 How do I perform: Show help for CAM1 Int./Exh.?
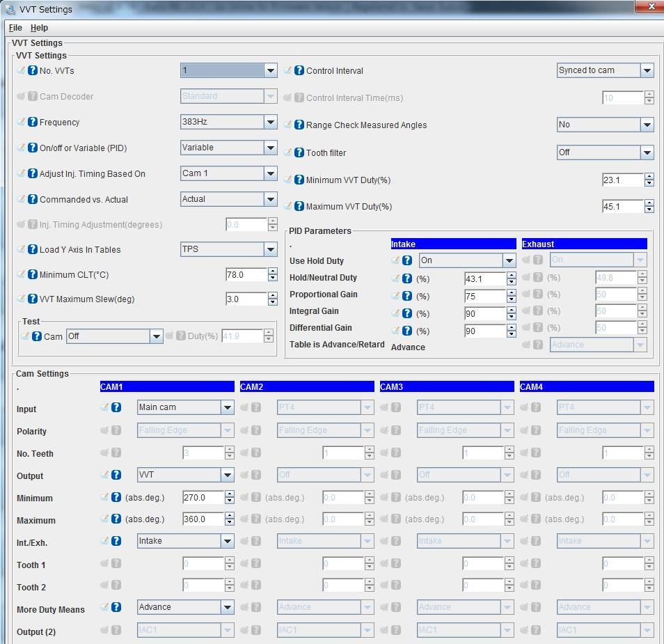tap(116, 541)
